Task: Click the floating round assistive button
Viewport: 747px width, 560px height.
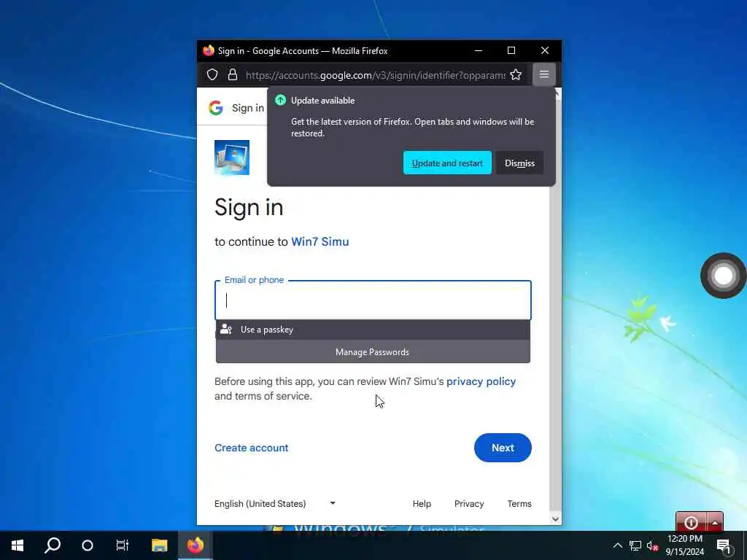Action: 724,276
